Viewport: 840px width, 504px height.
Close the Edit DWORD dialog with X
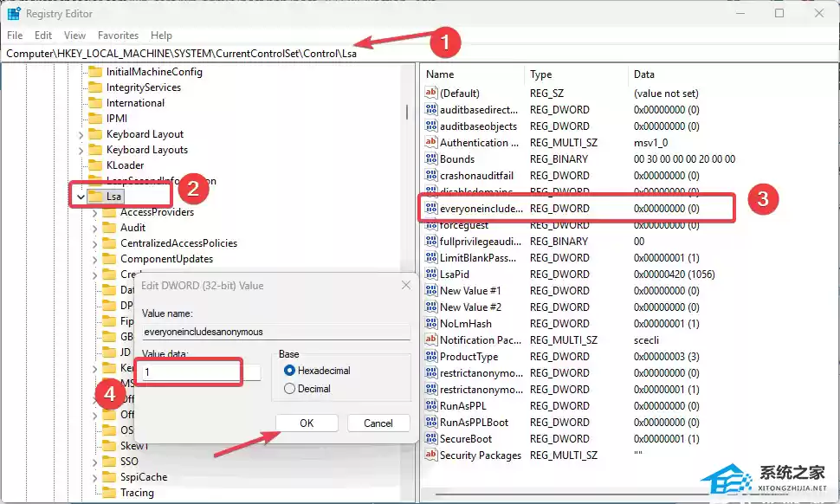point(406,285)
